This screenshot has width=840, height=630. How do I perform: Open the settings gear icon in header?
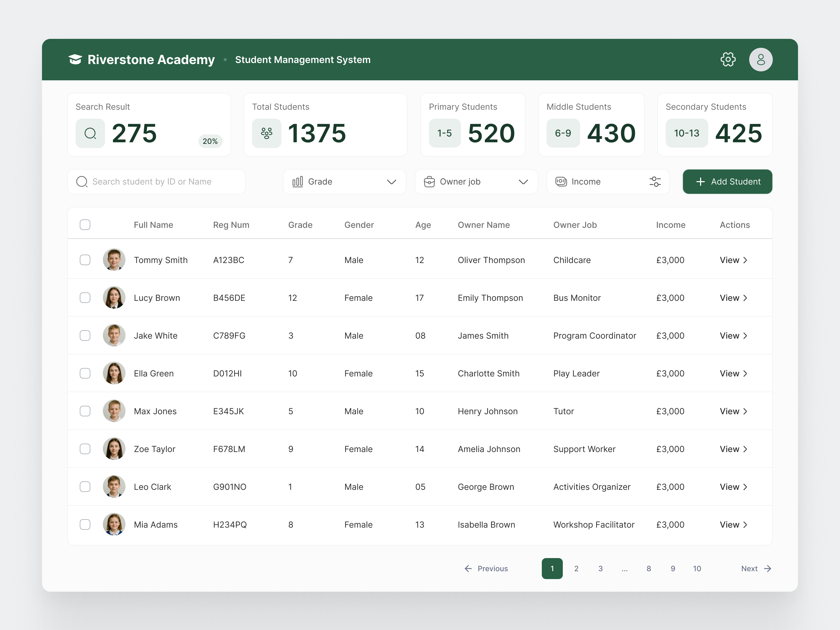tap(728, 59)
